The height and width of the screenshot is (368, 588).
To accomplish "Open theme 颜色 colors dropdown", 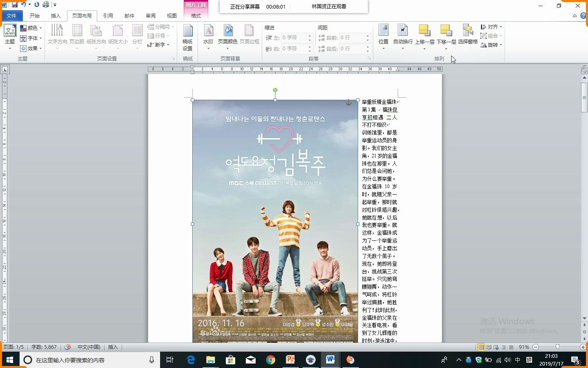I will point(31,28).
